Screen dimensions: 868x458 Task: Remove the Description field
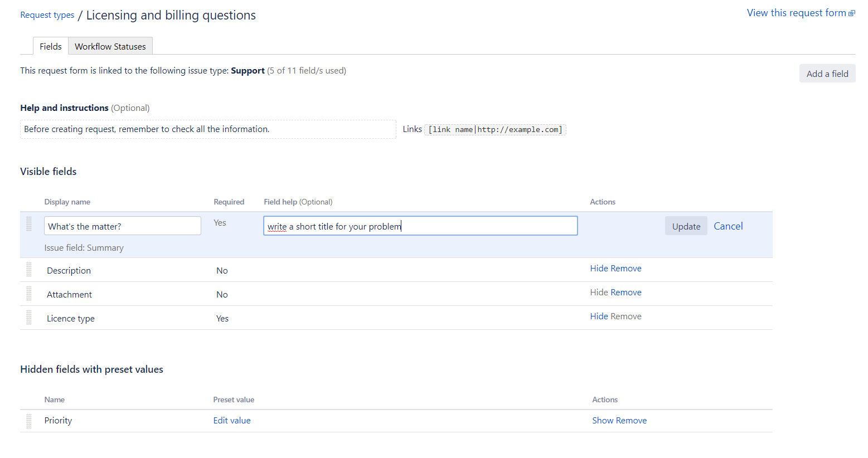pyautogui.click(x=626, y=269)
